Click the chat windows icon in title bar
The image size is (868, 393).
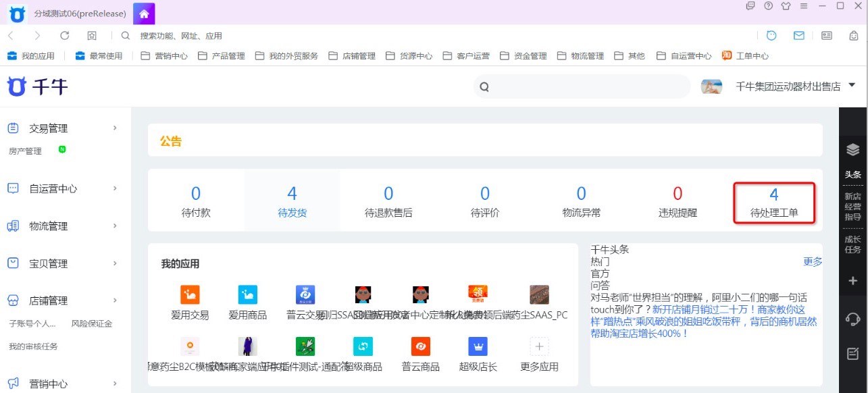750,6
